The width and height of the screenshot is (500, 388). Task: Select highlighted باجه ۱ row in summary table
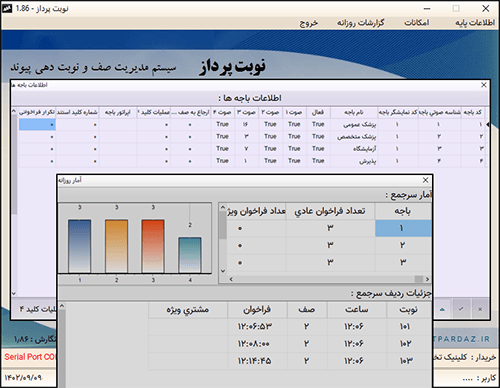[x=403, y=228]
